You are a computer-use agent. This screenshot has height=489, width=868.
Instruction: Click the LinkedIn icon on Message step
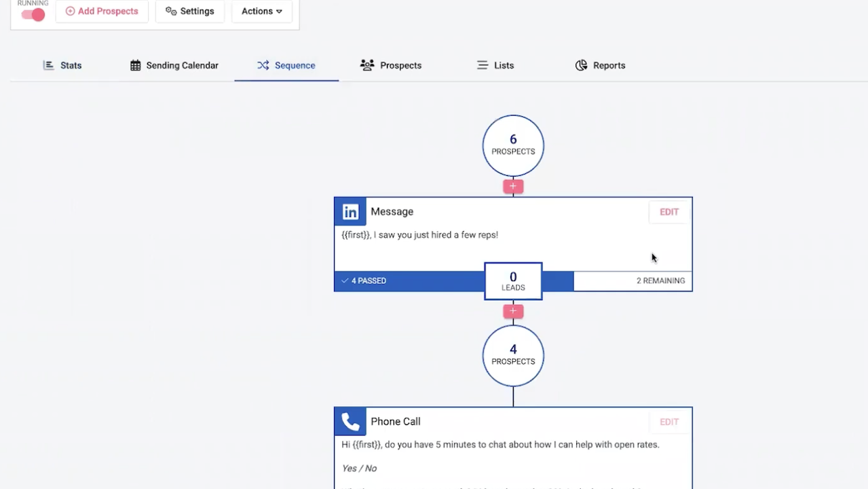(350, 212)
